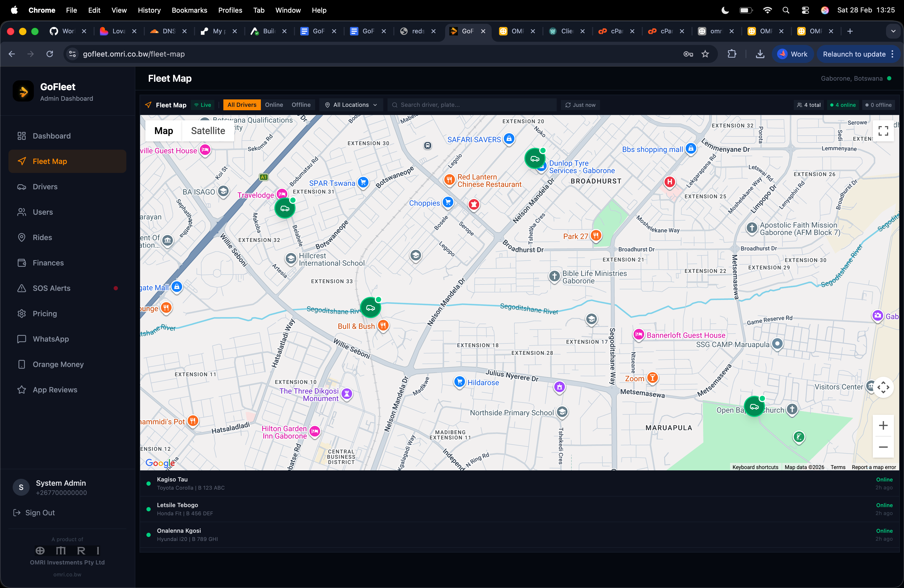This screenshot has width=904, height=588.
Task: Open Users in the sidebar
Action: (67, 212)
